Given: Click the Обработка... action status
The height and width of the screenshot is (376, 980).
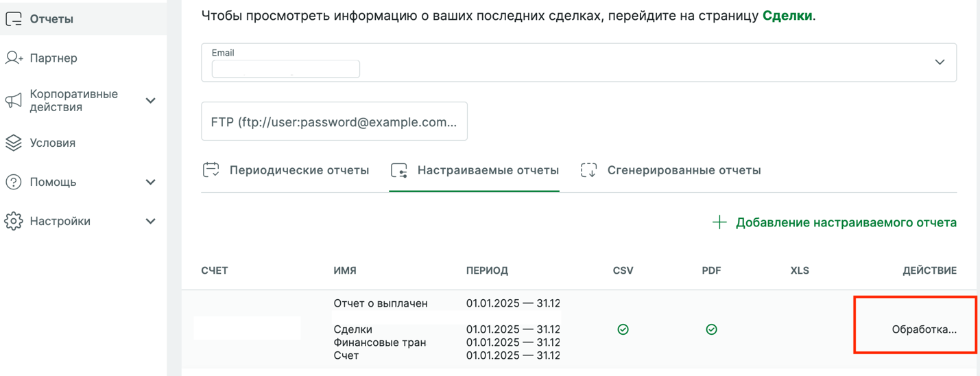Looking at the screenshot, I should tap(924, 329).
